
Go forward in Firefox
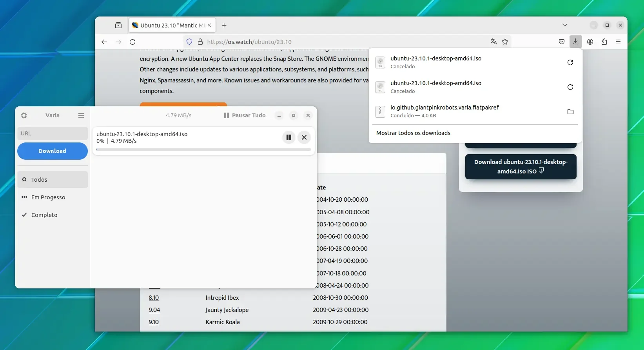pyautogui.click(x=118, y=42)
